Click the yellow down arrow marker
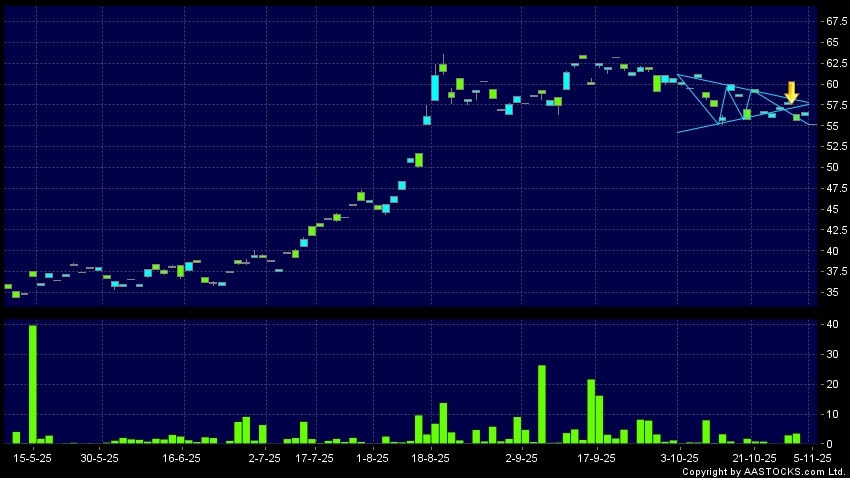 point(791,92)
